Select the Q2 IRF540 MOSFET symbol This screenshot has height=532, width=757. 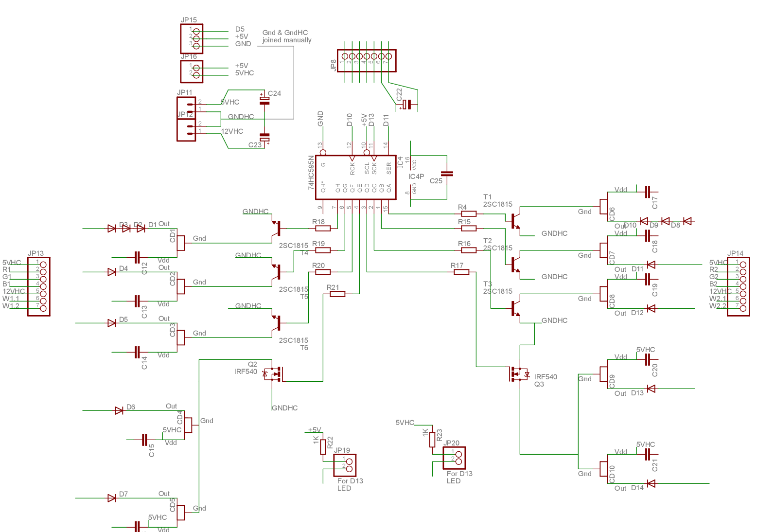tap(273, 374)
